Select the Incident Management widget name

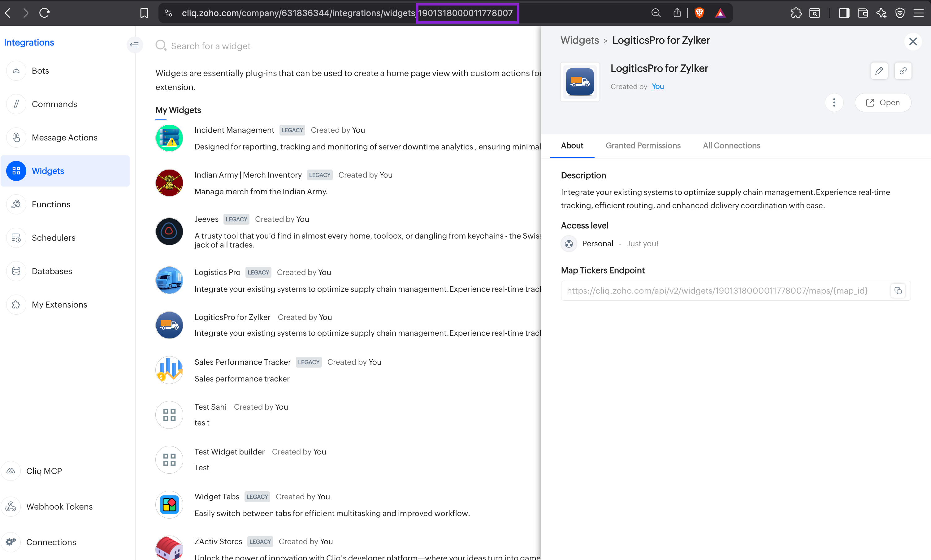click(234, 130)
